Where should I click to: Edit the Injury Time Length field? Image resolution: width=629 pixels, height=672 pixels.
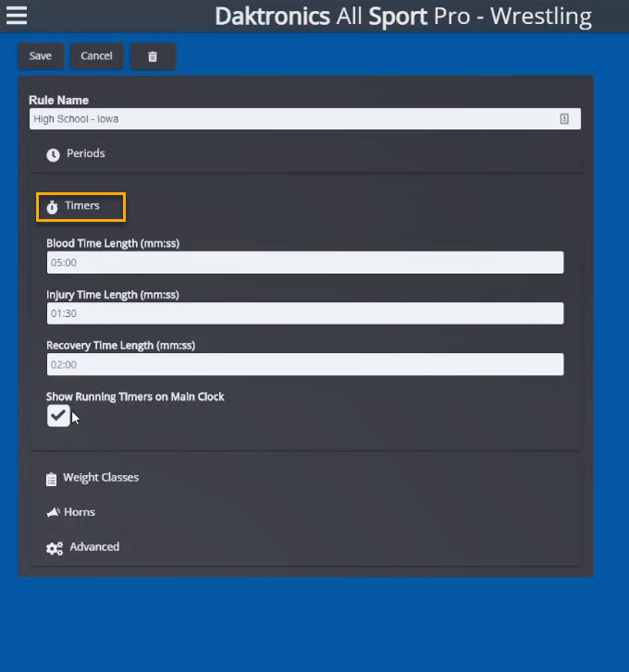304,313
